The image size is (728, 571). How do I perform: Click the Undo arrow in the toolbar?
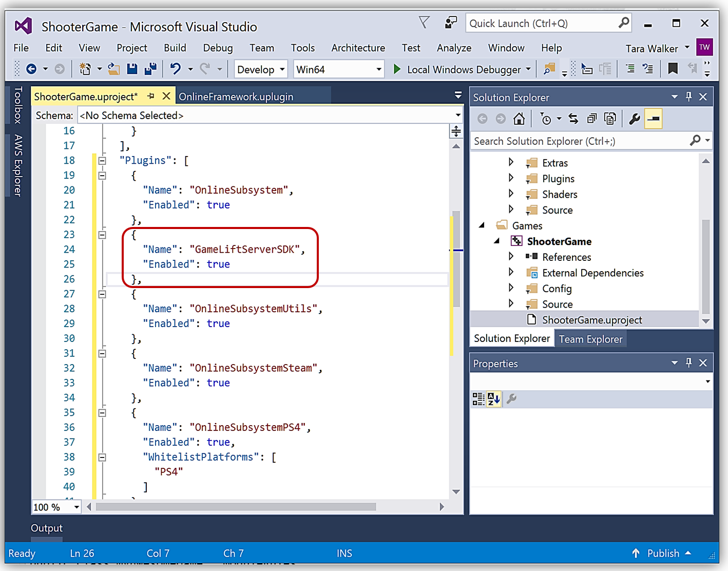(x=176, y=69)
